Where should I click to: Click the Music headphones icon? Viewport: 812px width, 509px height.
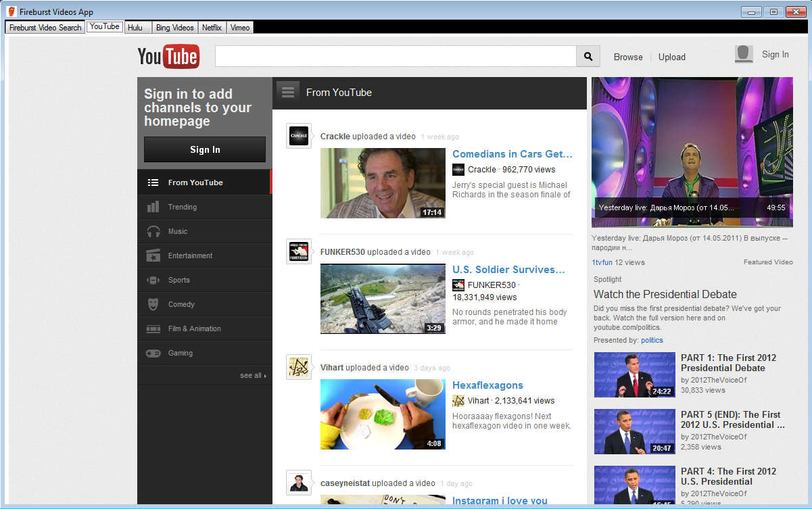153,231
